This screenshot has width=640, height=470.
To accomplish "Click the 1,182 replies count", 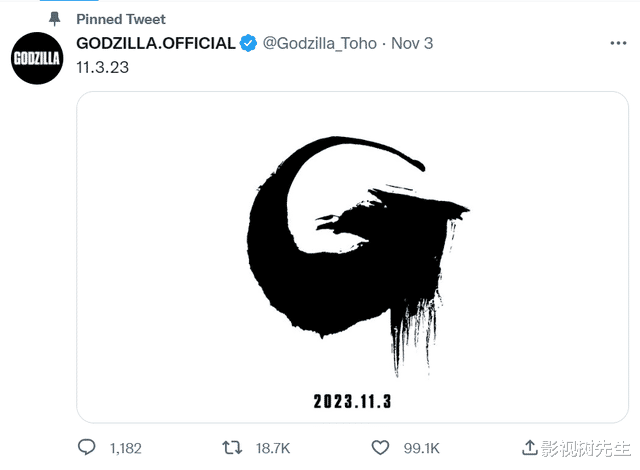I will click(x=127, y=447).
